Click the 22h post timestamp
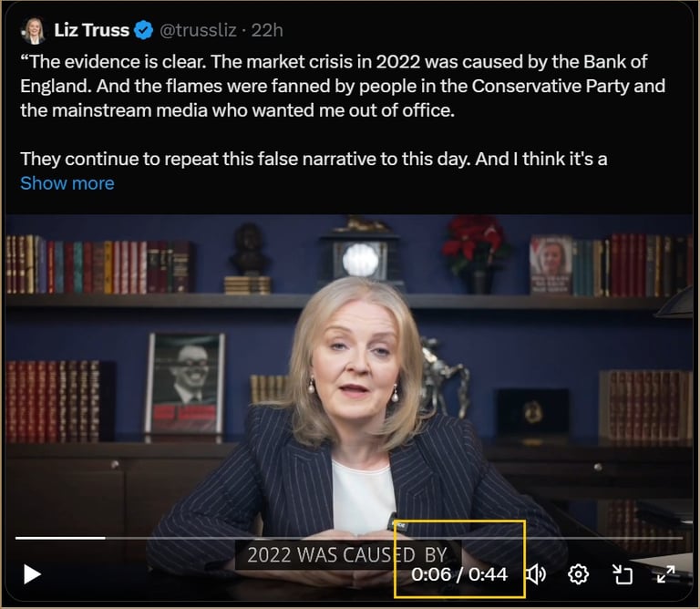Screen dimensions: 700x609 267,30
